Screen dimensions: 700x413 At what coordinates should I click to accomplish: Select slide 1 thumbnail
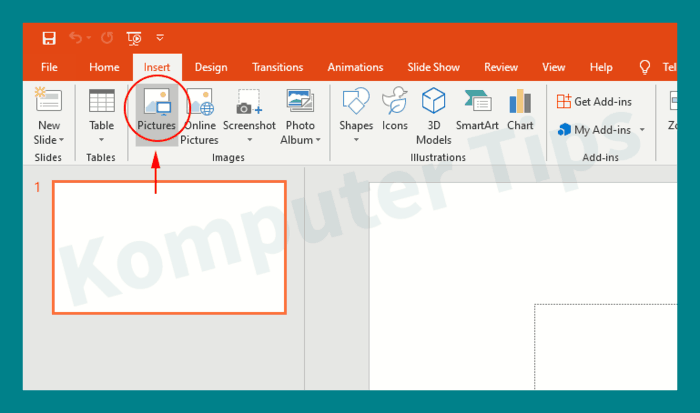click(x=169, y=247)
